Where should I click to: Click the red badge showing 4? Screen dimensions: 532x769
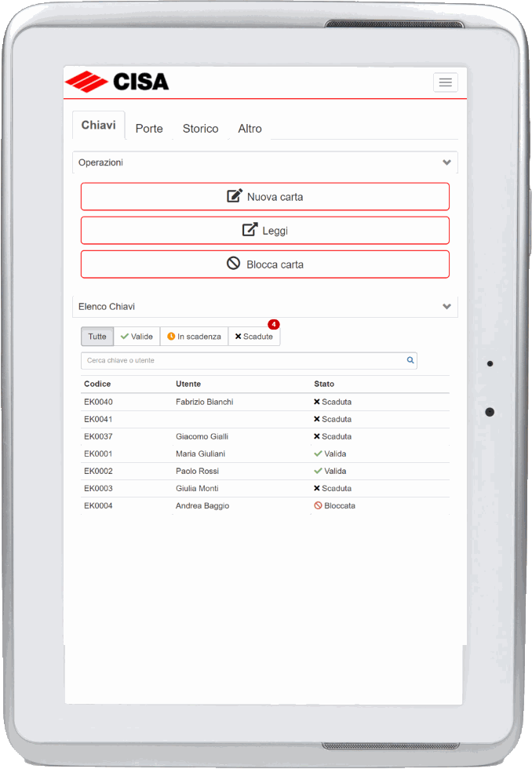274,324
